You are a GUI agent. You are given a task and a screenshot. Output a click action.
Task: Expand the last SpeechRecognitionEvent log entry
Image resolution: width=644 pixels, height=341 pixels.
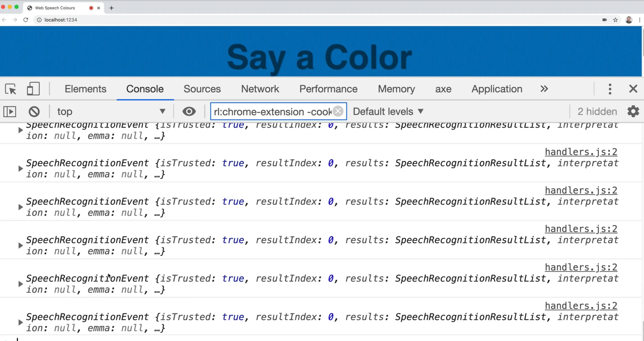[x=20, y=322]
